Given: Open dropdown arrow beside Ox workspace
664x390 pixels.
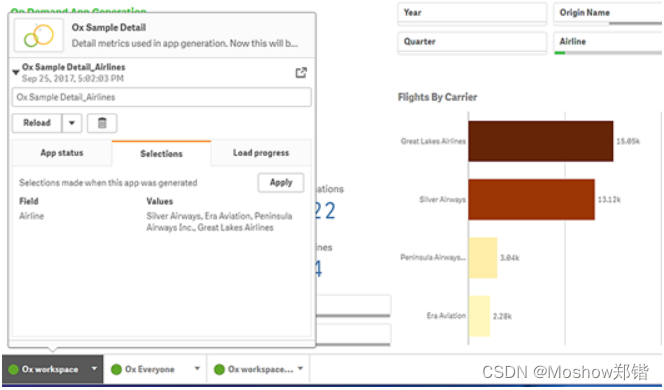Looking at the screenshot, I should coord(94,369).
